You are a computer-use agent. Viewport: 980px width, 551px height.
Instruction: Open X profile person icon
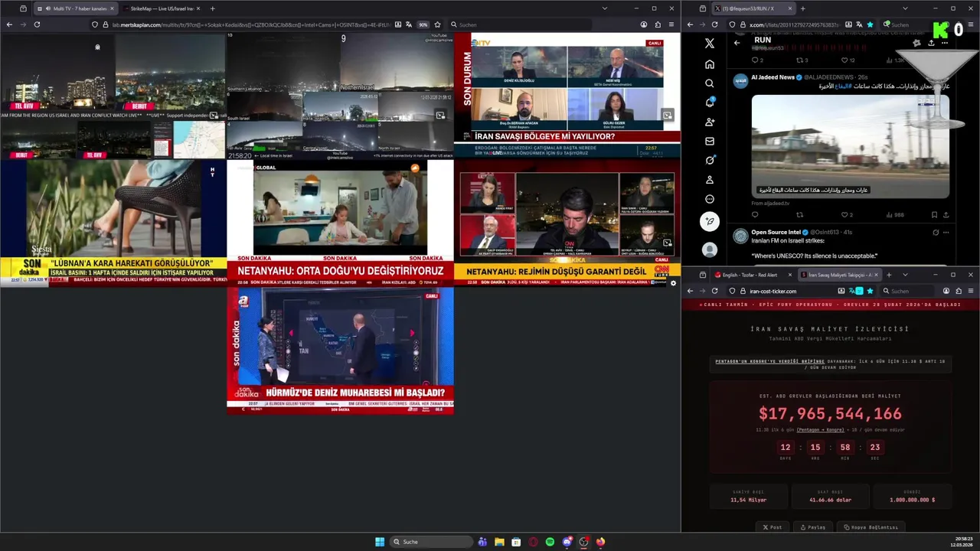710,180
